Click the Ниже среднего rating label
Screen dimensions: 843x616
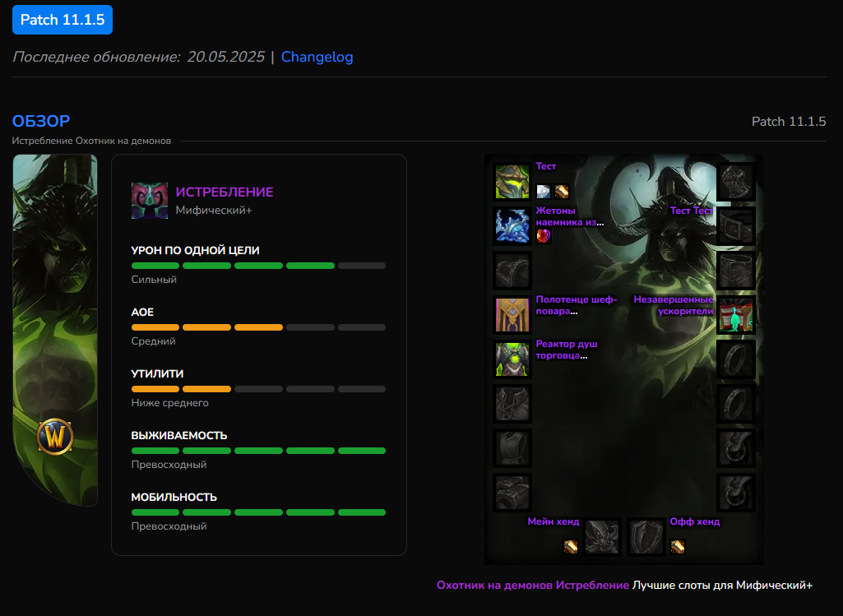[170, 403]
